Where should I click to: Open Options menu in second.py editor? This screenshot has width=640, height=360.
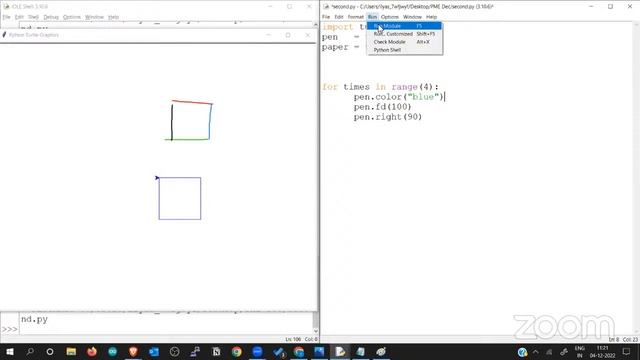pos(390,17)
